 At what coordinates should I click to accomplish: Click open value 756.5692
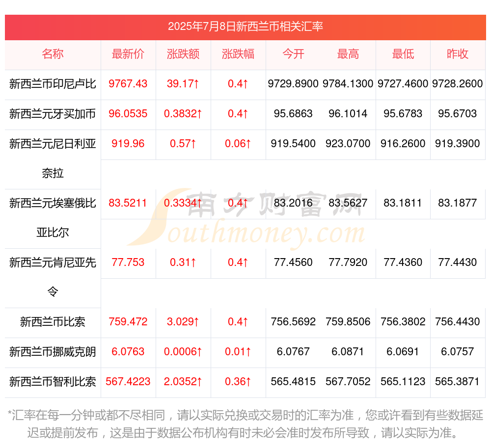coord(293,321)
